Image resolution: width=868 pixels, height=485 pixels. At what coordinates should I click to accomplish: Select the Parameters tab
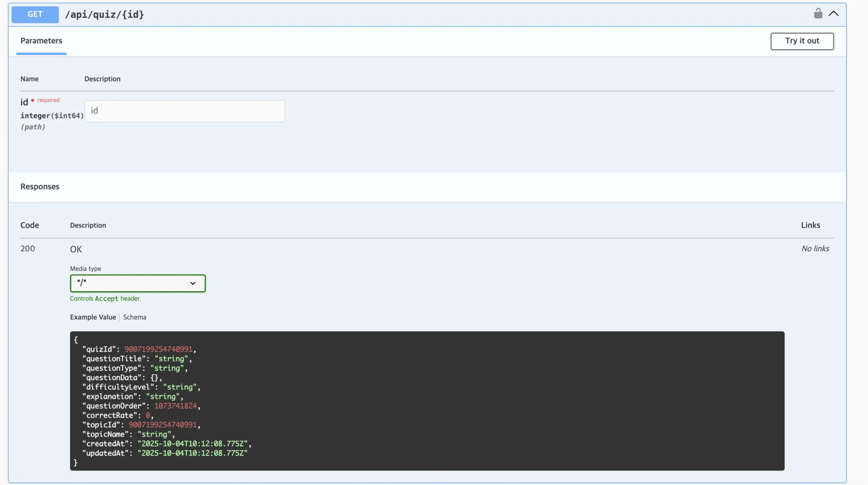[41, 41]
